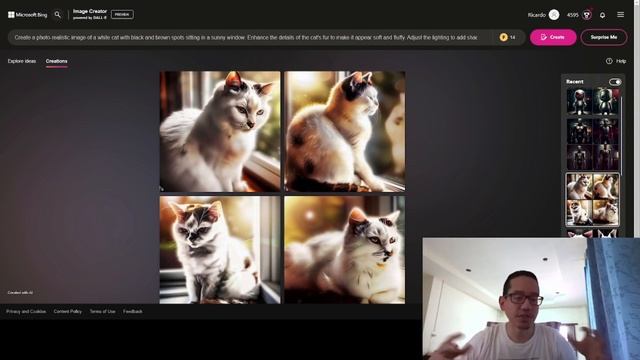Screen dimensions: 640x360
Task: Select the recent robot character creations set
Action: [x=593, y=102]
